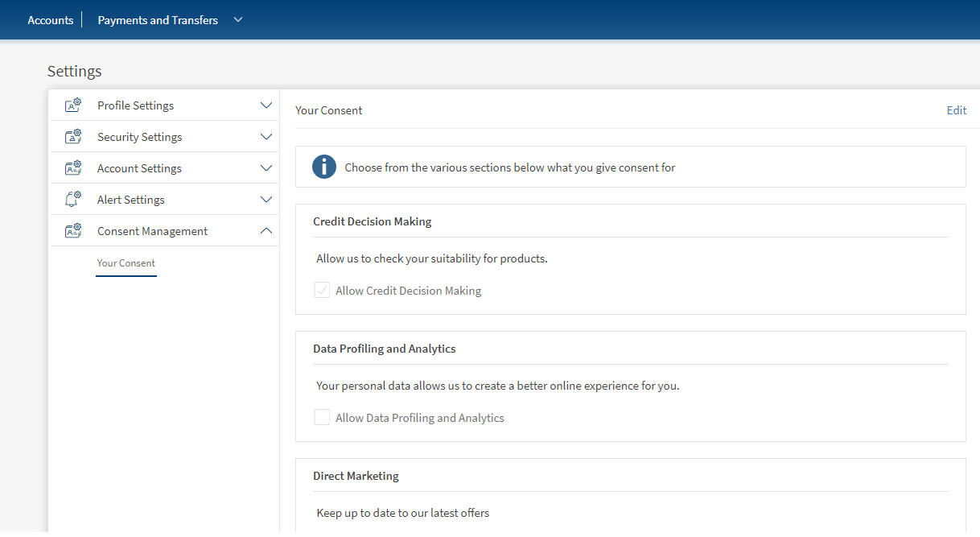Open Payments and Transfers menu item

158,20
